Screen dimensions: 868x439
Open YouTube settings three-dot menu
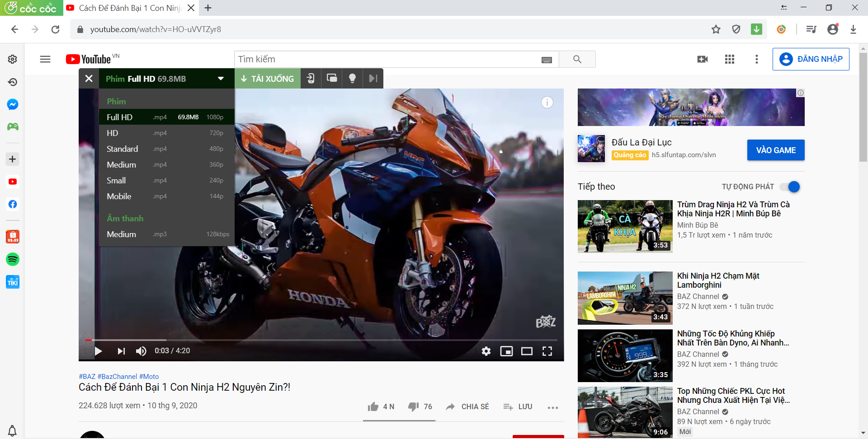tap(757, 59)
